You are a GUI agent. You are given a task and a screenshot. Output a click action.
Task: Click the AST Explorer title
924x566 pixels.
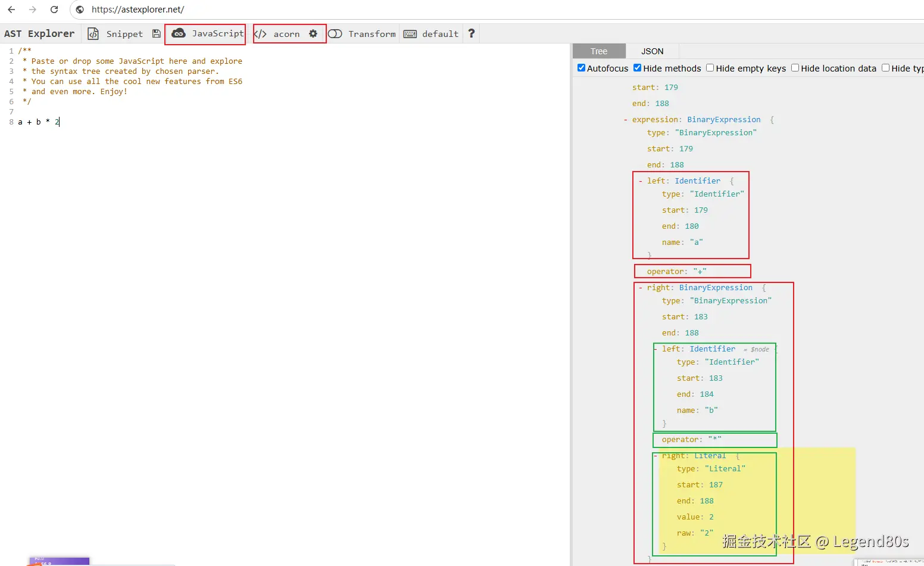39,34
